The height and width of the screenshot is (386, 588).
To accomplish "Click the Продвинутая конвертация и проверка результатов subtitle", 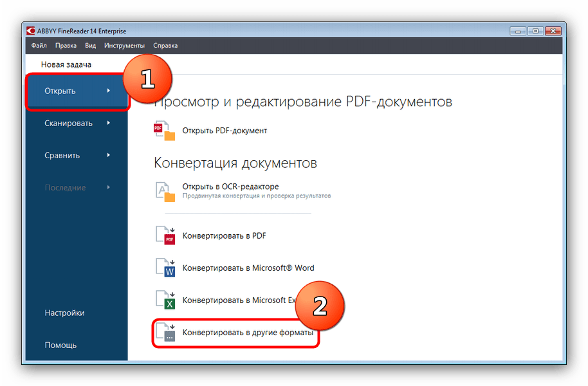I will [x=257, y=196].
